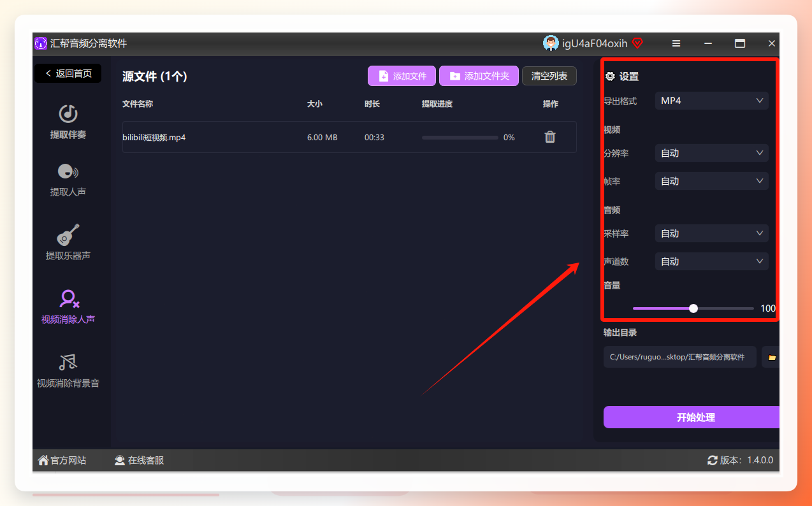Open the 提取乐器声 guitar tool

pos(68,243)
